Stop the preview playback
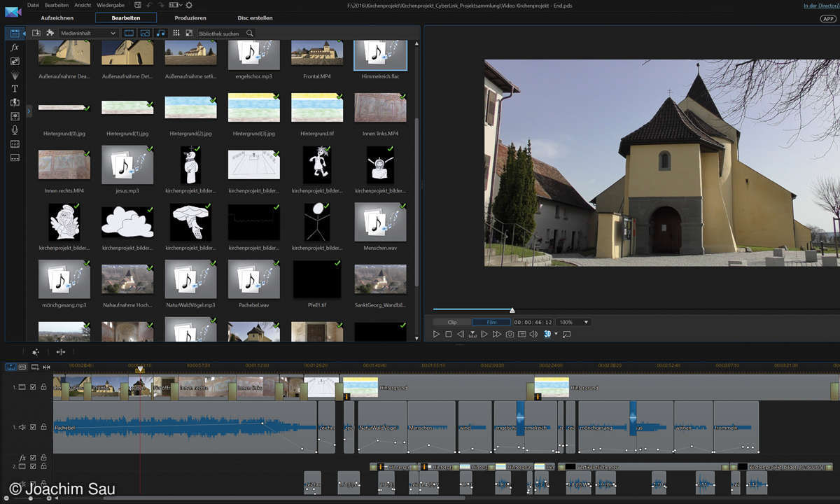840x504 pixels. coord(449,335)
